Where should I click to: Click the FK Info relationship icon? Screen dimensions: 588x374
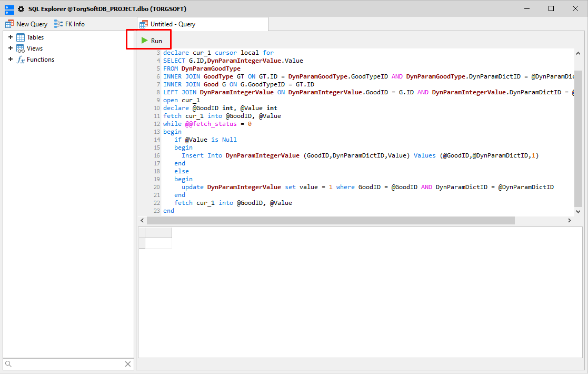(59, 24)
